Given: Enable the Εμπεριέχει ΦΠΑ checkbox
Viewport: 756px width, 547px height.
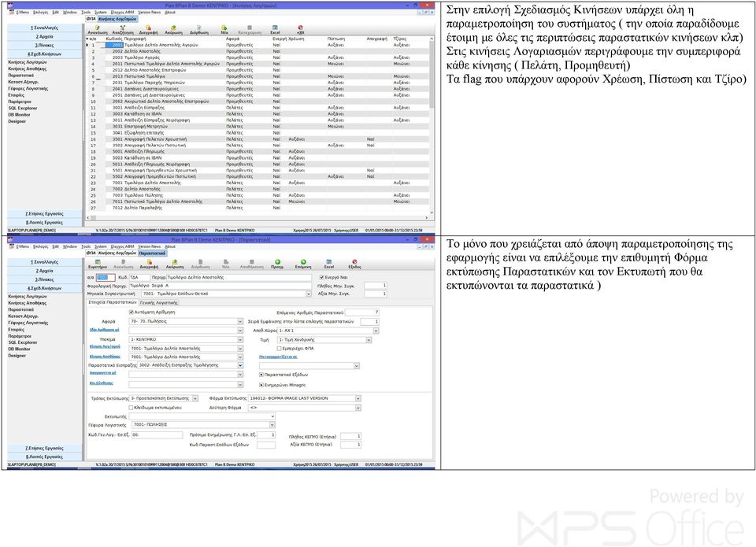Looking at the screenshot, I should (279, 349).
